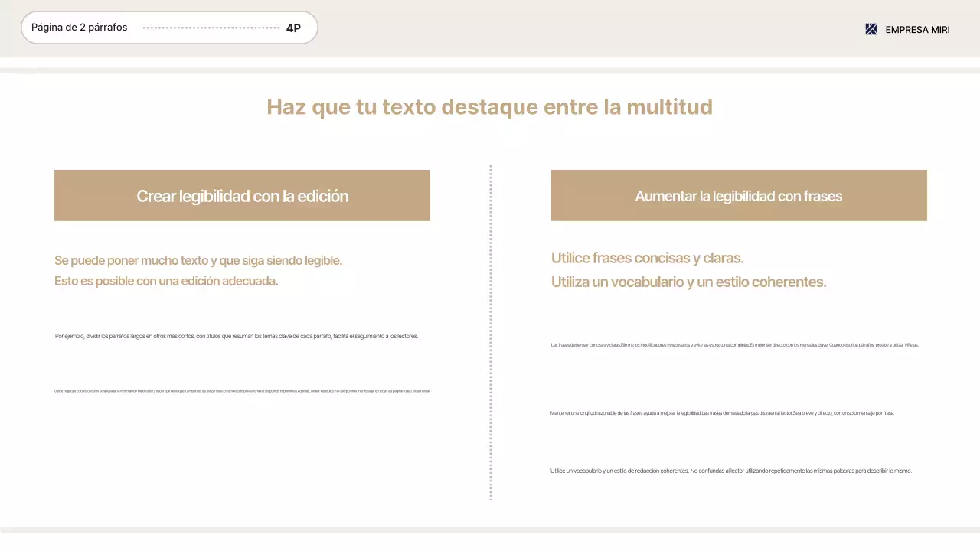This screenshot has height=551, width=980.
Task: Click the EMPRESA MIRI logo icon
Action: coord(870,29)
